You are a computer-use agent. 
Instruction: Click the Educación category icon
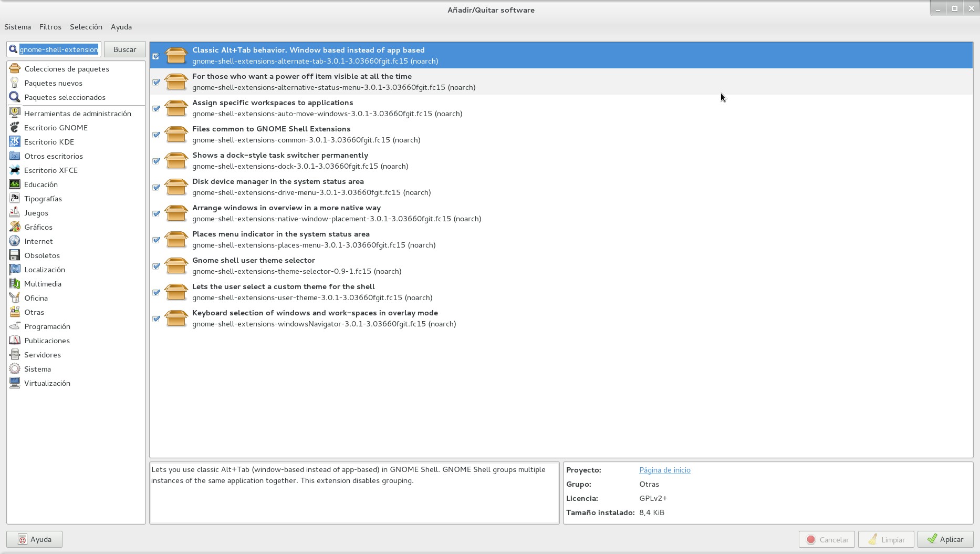tap(15, 184)
